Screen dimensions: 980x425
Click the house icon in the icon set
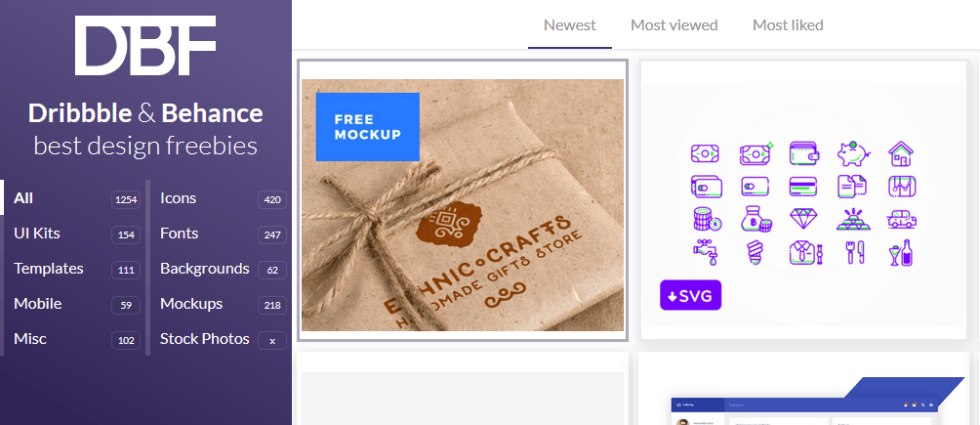(901, 153)
